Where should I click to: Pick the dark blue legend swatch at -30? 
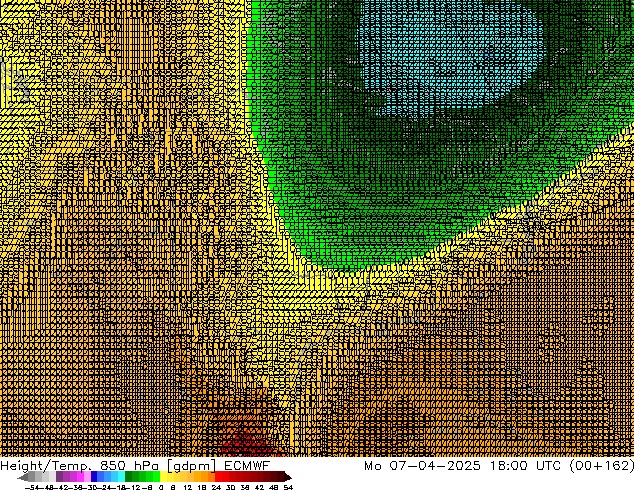click(x=94, y=477)
